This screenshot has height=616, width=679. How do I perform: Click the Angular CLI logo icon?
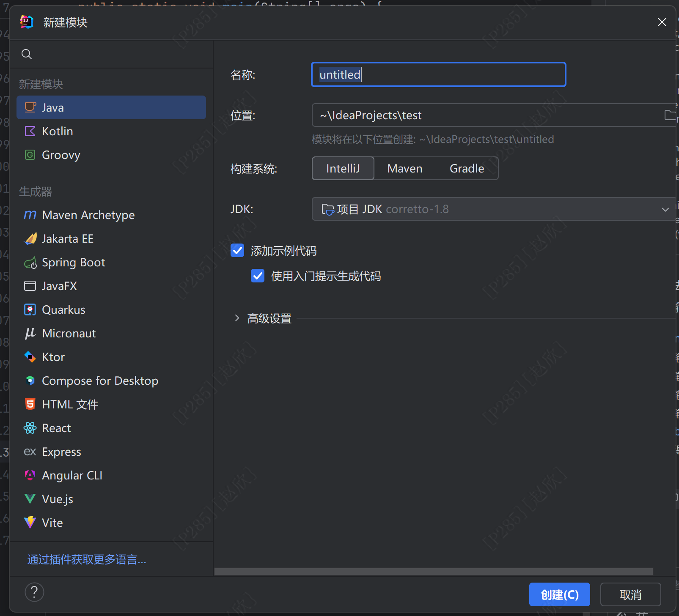tap(30, 475)
